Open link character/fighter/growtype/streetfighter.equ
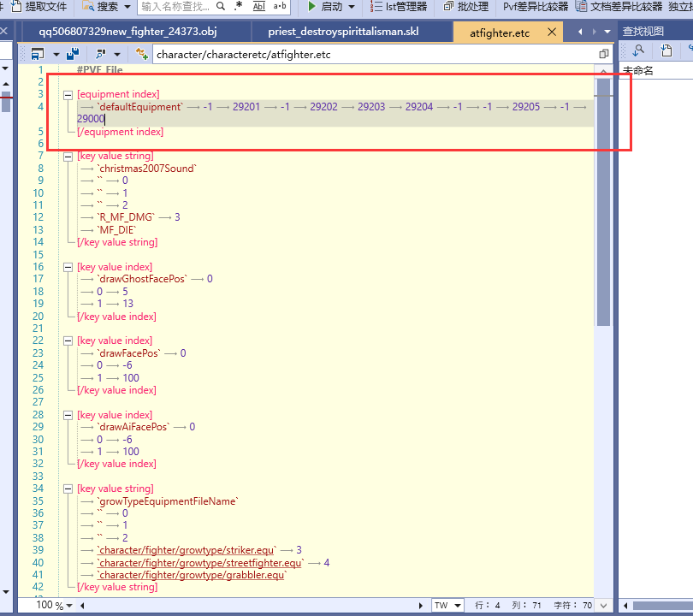Screen dimensions: 693x616 pos(201,563)
